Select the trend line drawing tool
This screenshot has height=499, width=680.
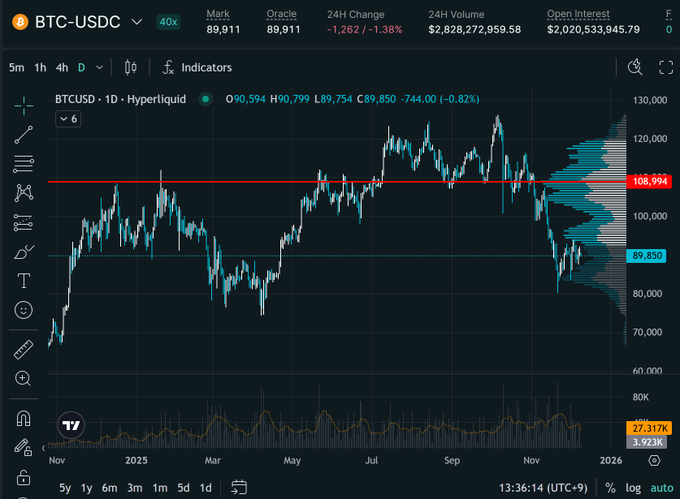click(x=23, y=135)
